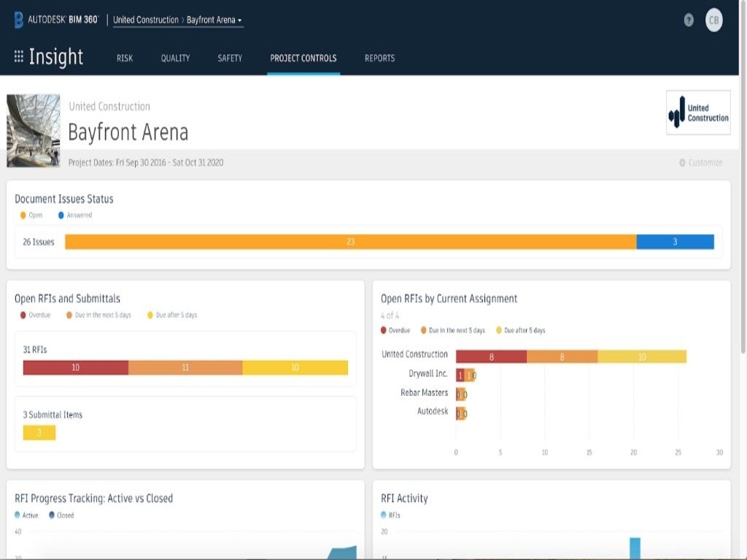Click the 'Drywall Inc.' row label
The height and width of the screenshot is (560, 747).
tap(427, 373)
